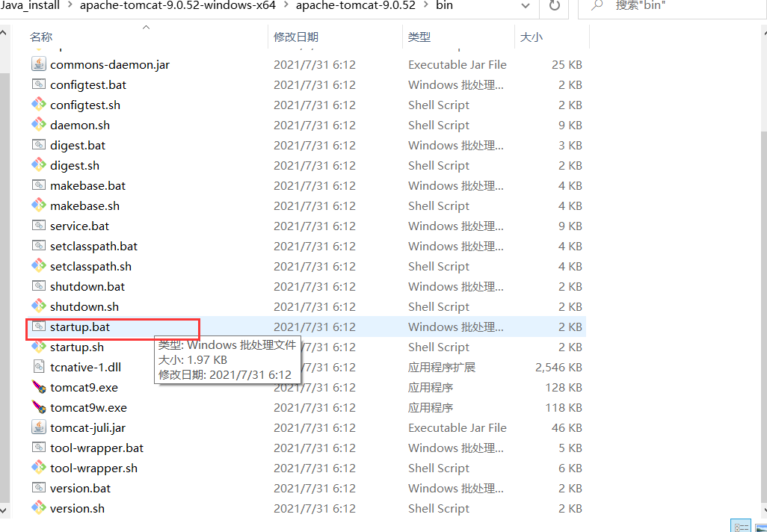Image resolution: width=767 pixels, height=532 pixels.
Task: Sort files by 类型 column
Action: pyautogui.click(x=459, y=37)
